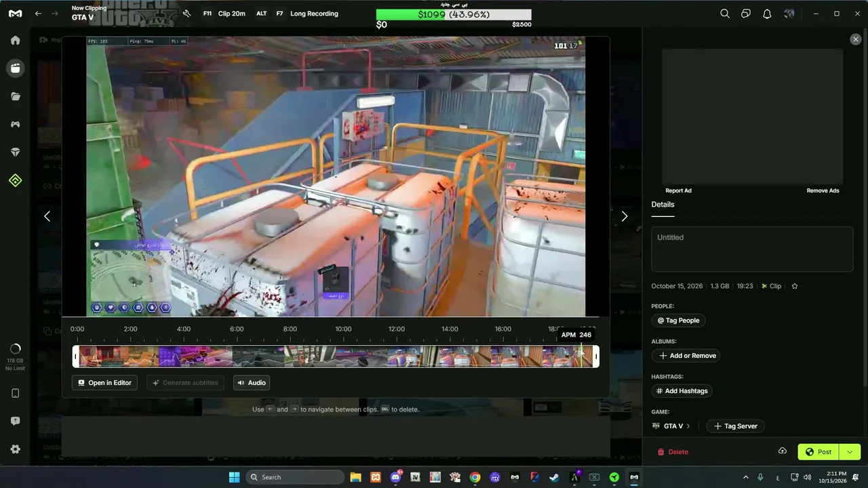
Task: Click the timeline left trim handle
Action: click(76, 357)
